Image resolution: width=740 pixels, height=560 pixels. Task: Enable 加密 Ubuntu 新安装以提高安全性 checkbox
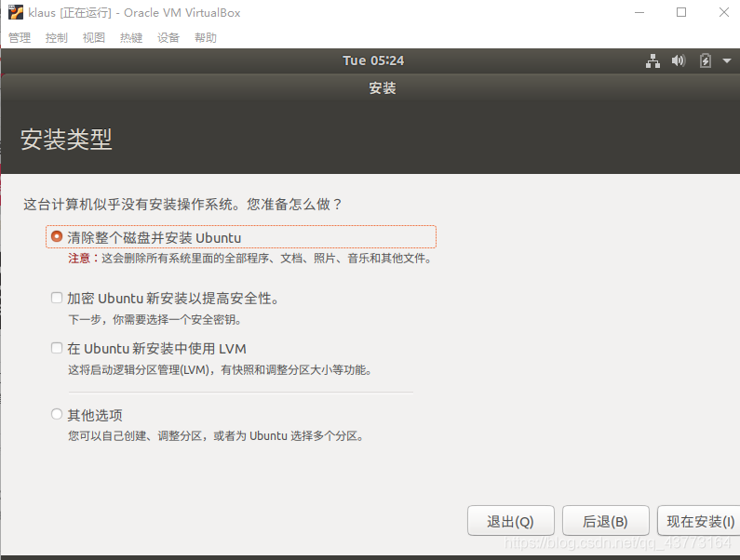[57, 298]
